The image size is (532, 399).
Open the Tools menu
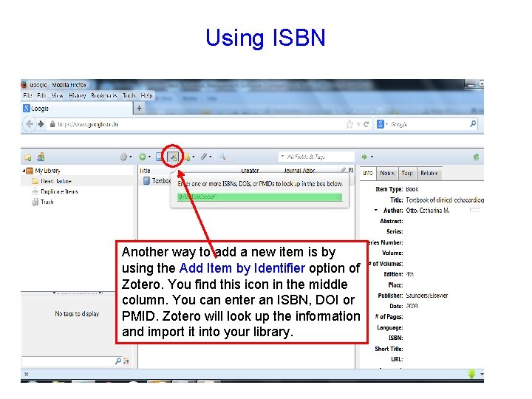point(129,95)
